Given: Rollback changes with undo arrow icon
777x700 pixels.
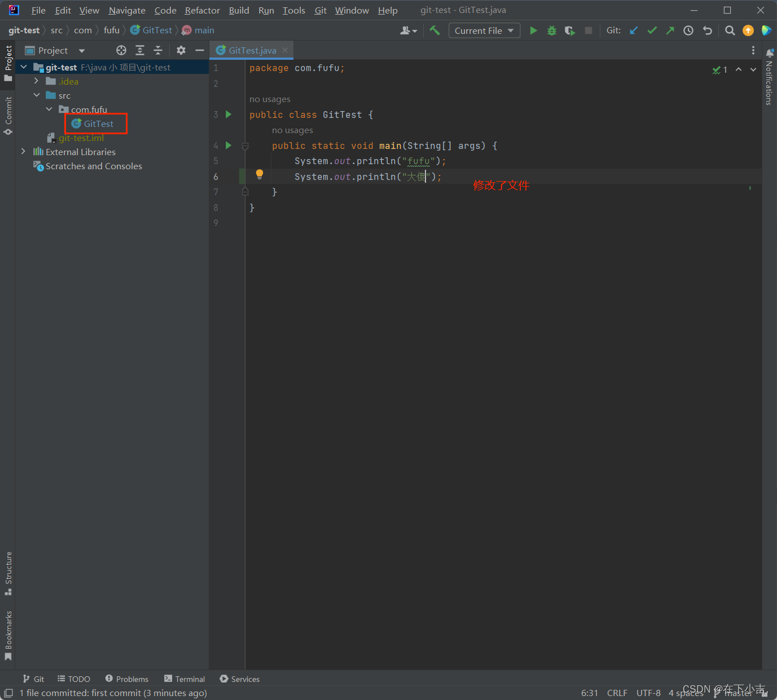Looking at the screenshot, I should [x=707, y=30].
